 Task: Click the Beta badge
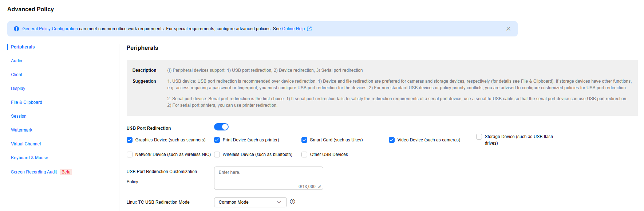[x=66, y=172]
